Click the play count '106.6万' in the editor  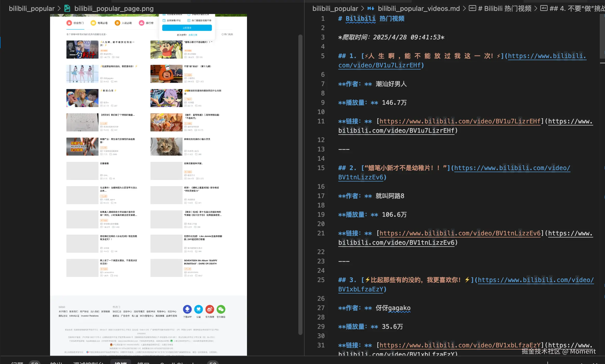[394, 215]
